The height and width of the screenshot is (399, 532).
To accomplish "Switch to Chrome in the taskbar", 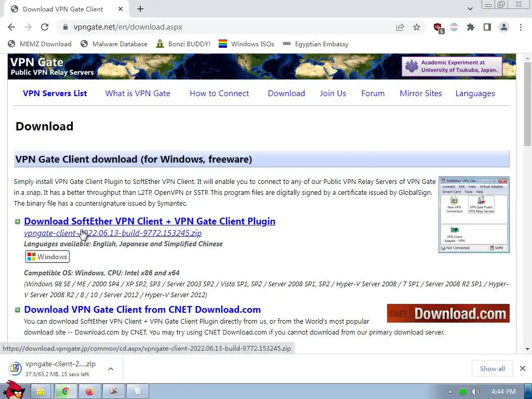I will pyautogui.click(x=65, y=392).
